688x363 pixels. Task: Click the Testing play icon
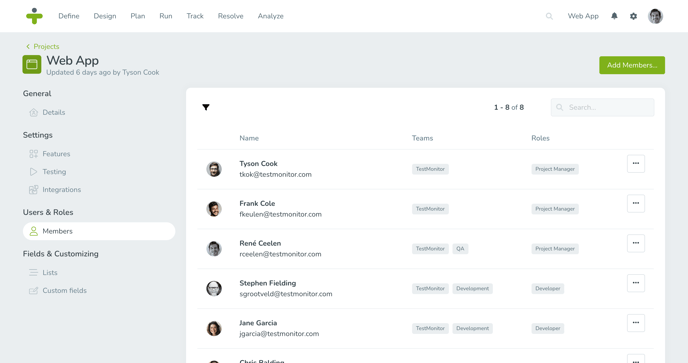point(33,172)
